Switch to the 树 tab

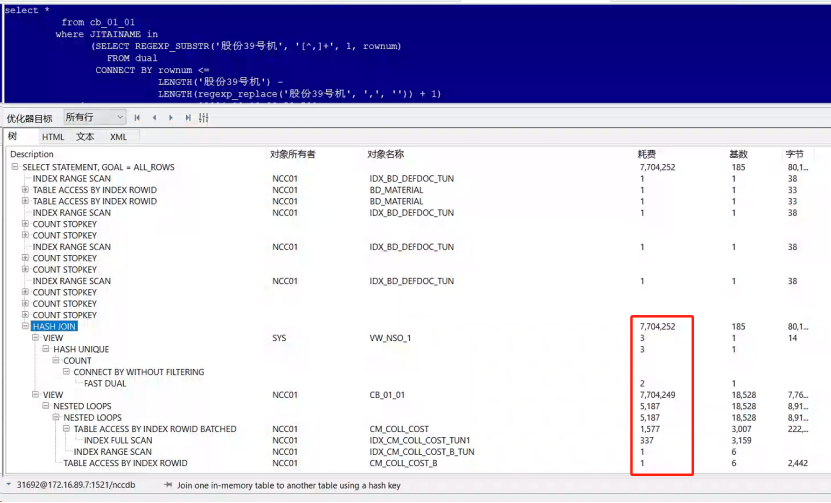(12, 136)
